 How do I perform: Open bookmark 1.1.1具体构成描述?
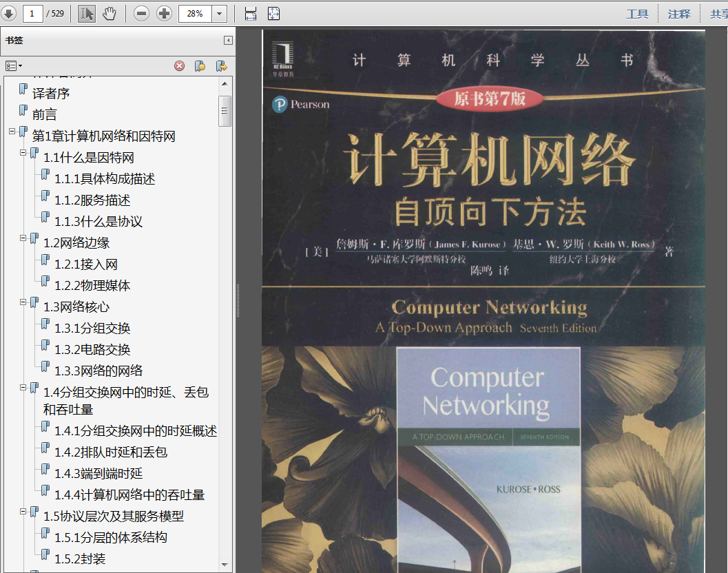coord(105,179)
